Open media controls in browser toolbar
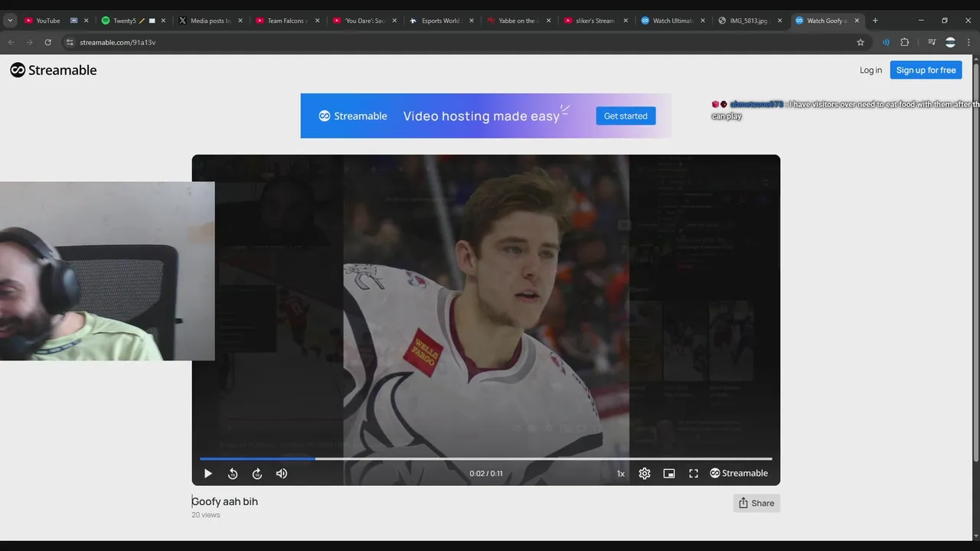Viewport: 980px width, 551px height. 932,42
